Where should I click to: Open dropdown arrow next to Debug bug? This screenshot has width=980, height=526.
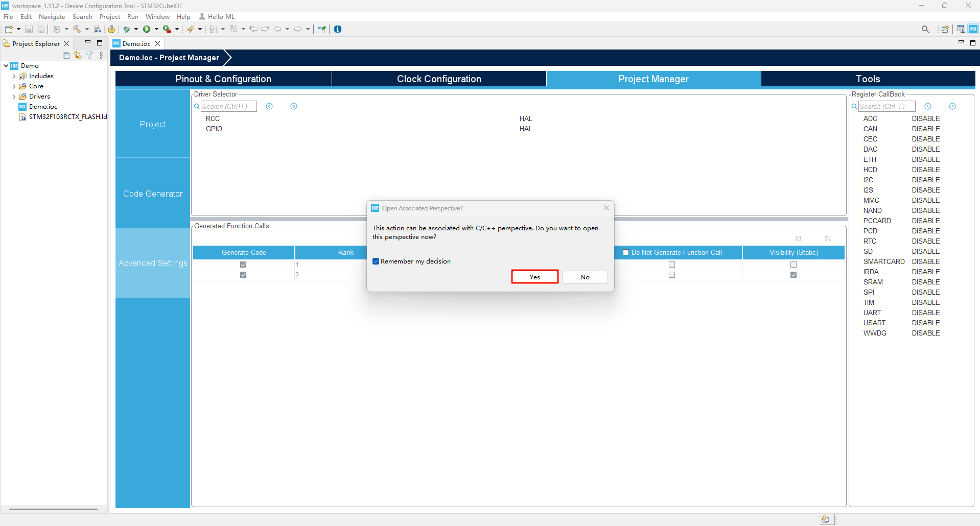136,29
